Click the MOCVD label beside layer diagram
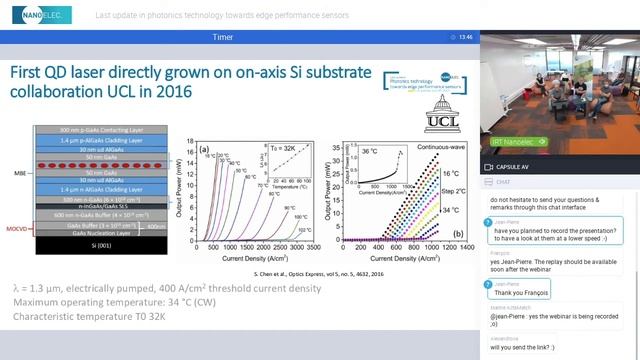The image size is (640, 360). 16,229
